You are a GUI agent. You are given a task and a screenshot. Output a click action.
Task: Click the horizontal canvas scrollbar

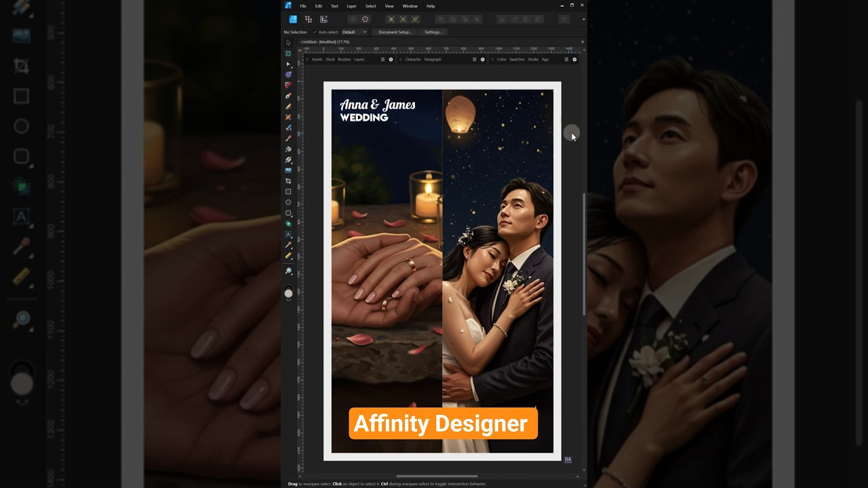coord(437,476)
